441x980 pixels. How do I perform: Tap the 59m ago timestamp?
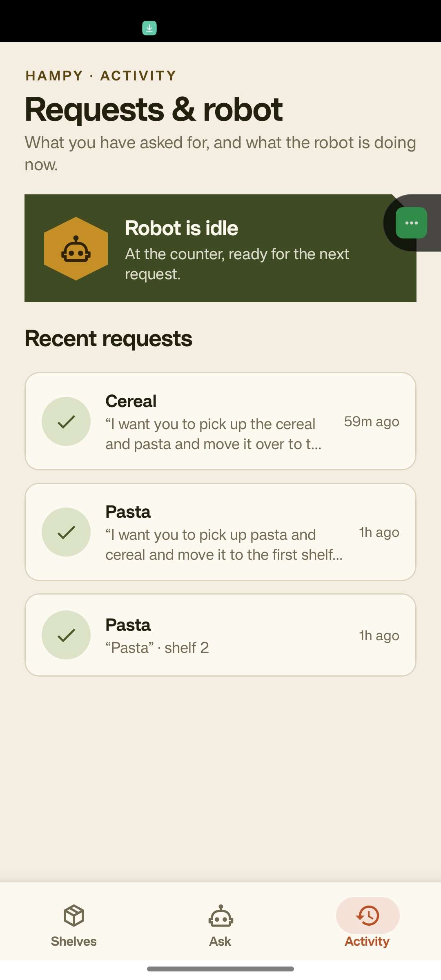click(372, 421)
